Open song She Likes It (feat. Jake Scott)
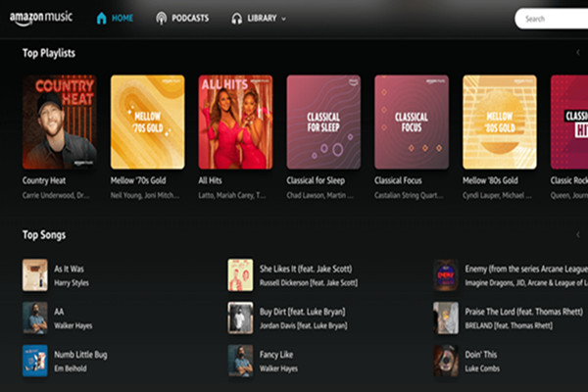The width and height of the screenshot is (588, 392). (306, 269)
